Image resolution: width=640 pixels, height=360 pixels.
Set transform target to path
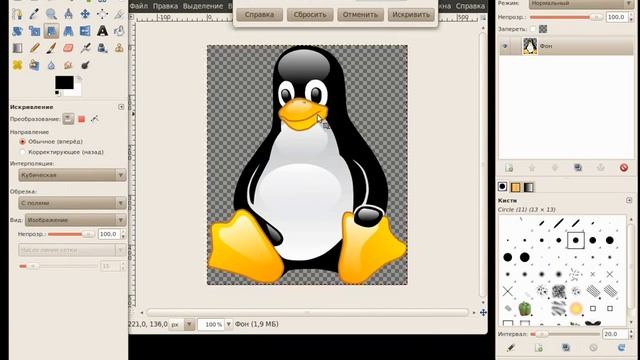point(95,119)
